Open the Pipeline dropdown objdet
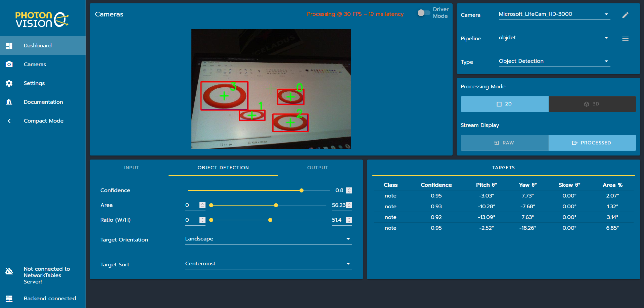 click(x=554, y=38)
